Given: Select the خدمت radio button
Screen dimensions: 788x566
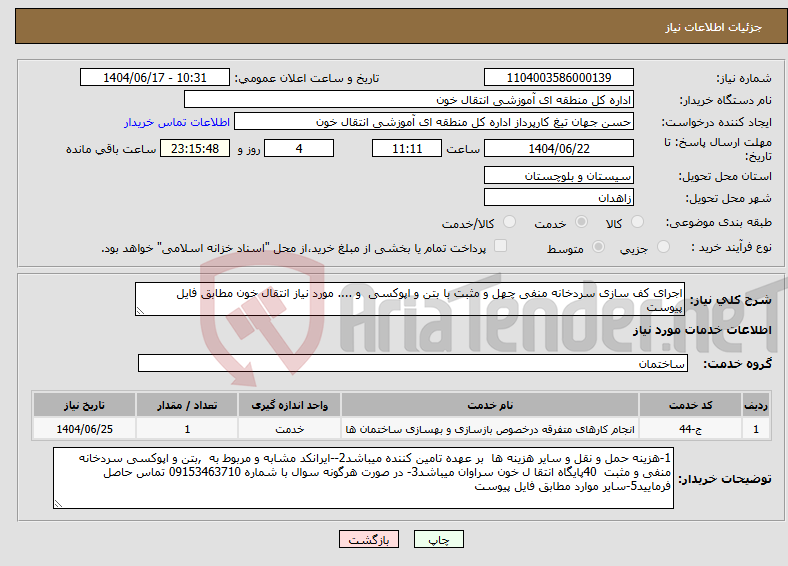Looking at the screenshot, I should pos(581,222).
